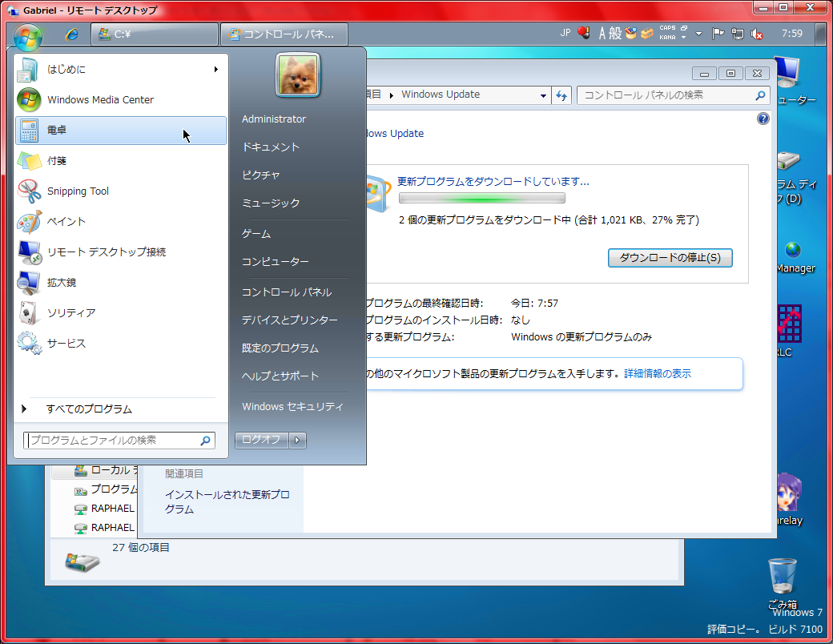The height and width of the screenshot is (644, 833).
Task: Toggle the CAPS lock indicator
Action: click(667, 28)
